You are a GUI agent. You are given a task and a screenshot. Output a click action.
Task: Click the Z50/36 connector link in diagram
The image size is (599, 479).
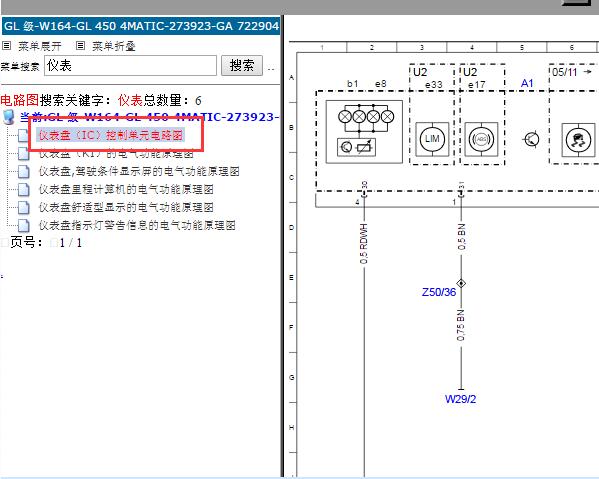pos(439,292)
